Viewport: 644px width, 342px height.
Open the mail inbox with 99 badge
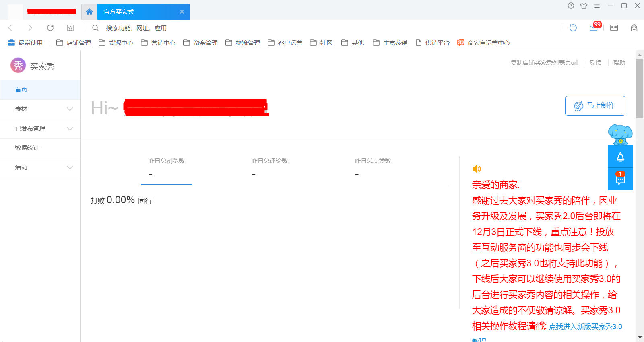(x=594, y=28)
